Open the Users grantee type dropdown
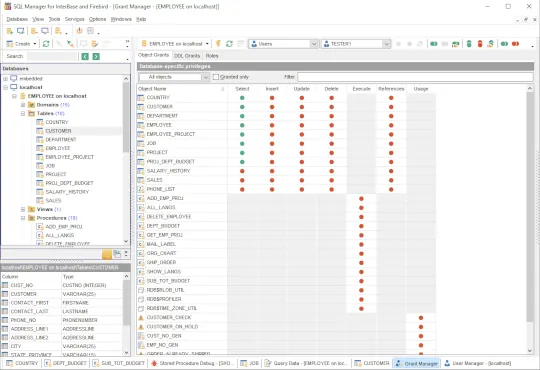 [x=313, y=44]
